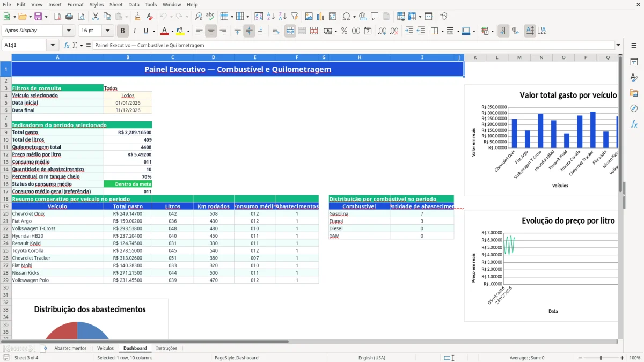Expand the formula bar
Image resolution: width=644 pixels, height=362 pixels.
618,45
